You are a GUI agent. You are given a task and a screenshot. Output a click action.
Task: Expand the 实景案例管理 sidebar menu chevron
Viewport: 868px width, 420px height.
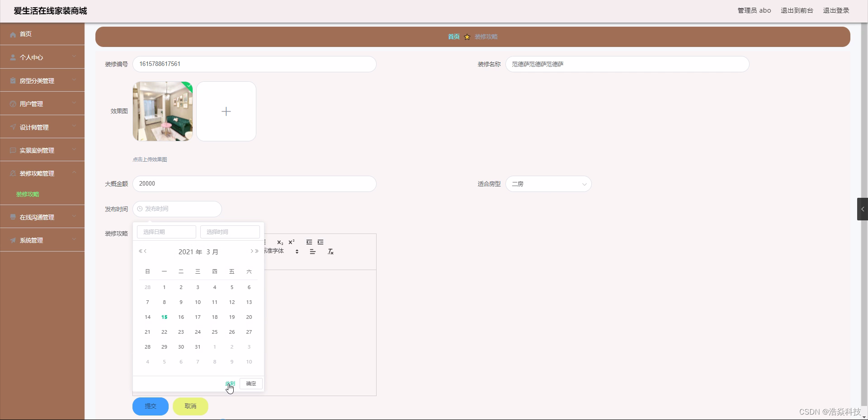(74, 150)
